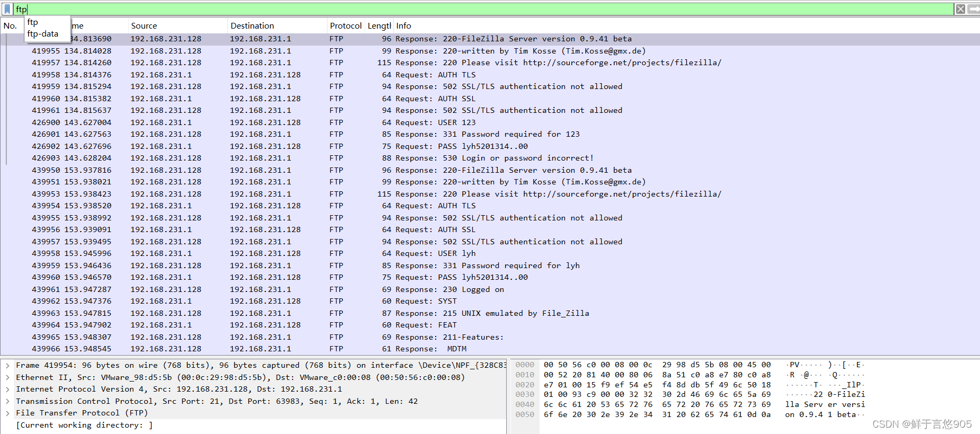Apply the display filter with the arrow icon
The height and width of the screenshot is (434, 980).
tap(974, 9)
